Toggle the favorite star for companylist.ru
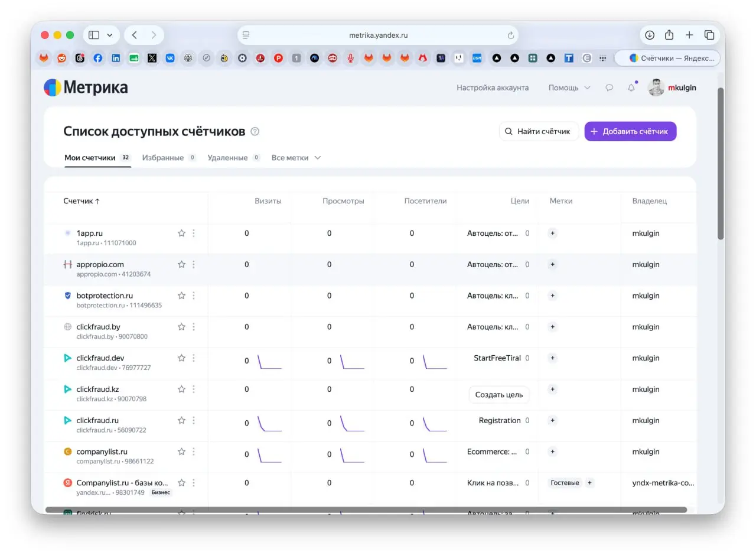756x555 pixels. click(x=181, y=452)
